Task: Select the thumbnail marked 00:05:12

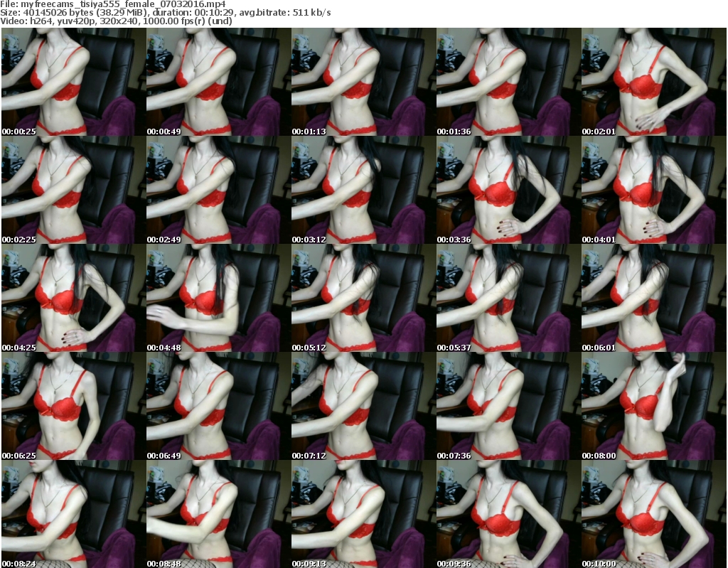Action: click(363, 298)
